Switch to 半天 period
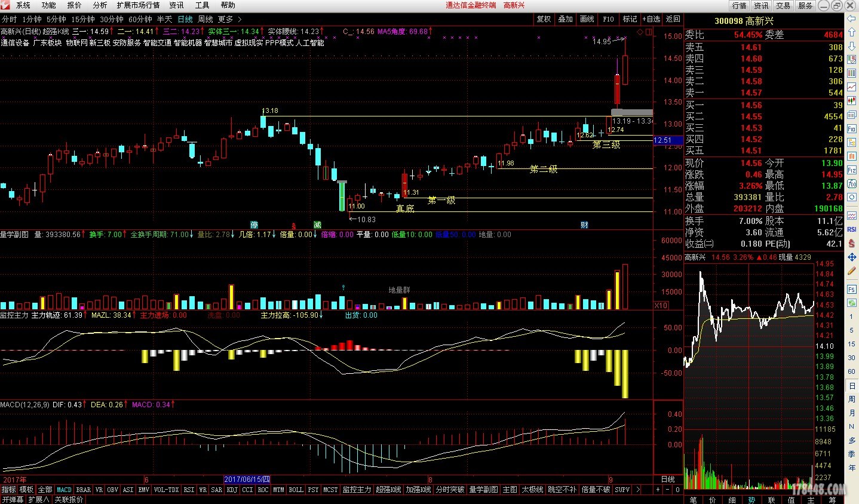Viewport: 859px width, 504px height. (x=165, y=19)
